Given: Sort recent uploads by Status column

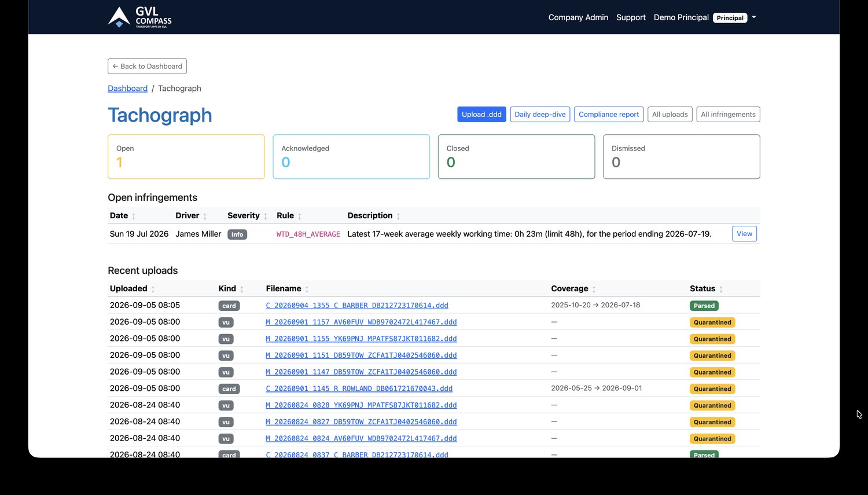Looking at the screenshot, I should point(707,288).
